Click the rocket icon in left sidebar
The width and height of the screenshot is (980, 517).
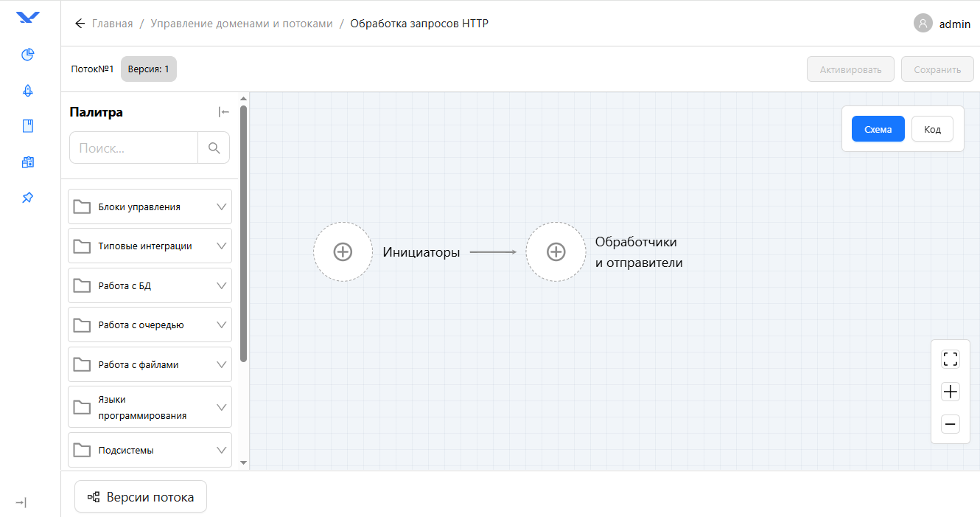point(28,91)
